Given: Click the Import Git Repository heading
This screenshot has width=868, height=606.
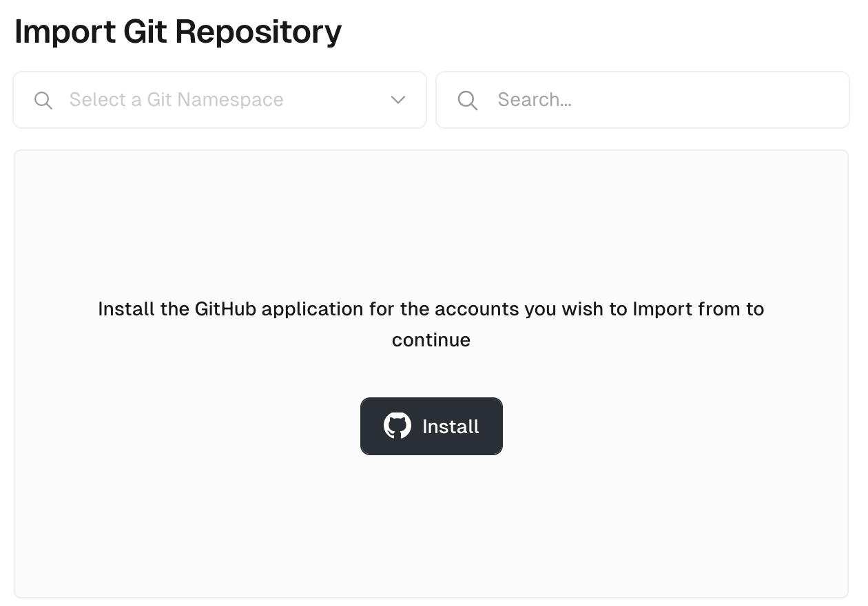Looking at the screenshot, I should tap(178, 32).
